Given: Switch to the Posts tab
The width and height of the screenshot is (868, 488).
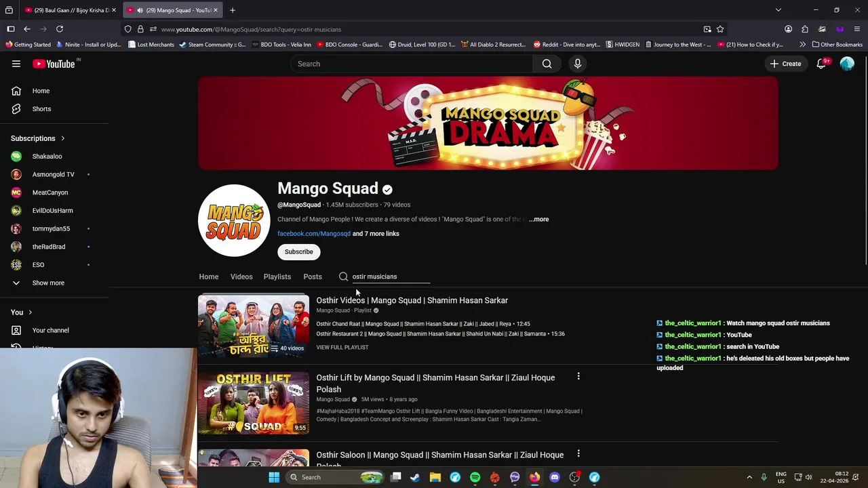Looking at the screenshot, I should point(313,277).
